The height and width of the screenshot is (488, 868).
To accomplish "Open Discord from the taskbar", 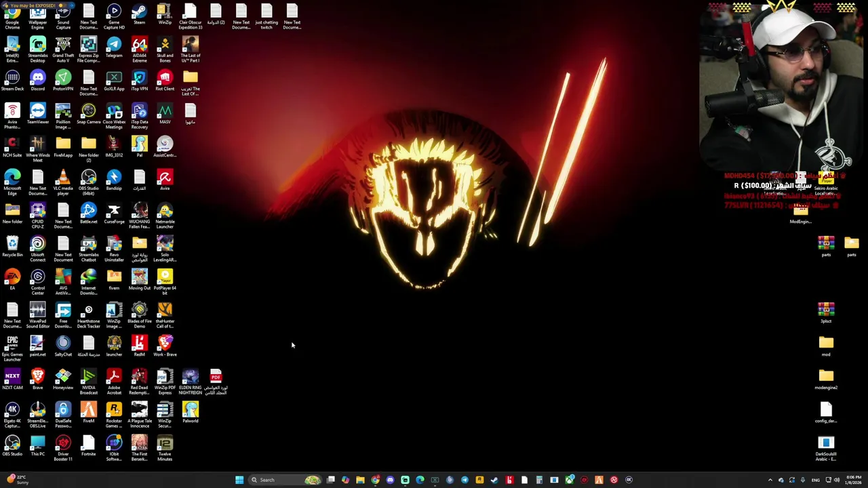I will tap(390, 480).
